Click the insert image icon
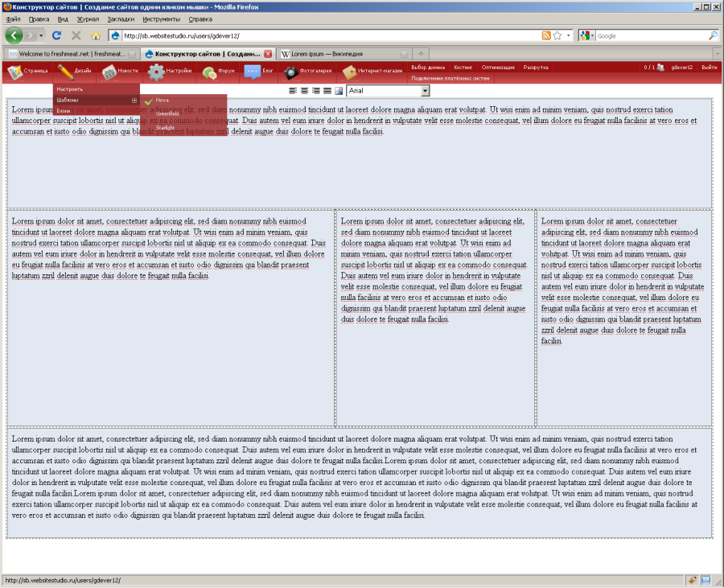This screenshot has width=724, height=588. (x=339, y=92)
